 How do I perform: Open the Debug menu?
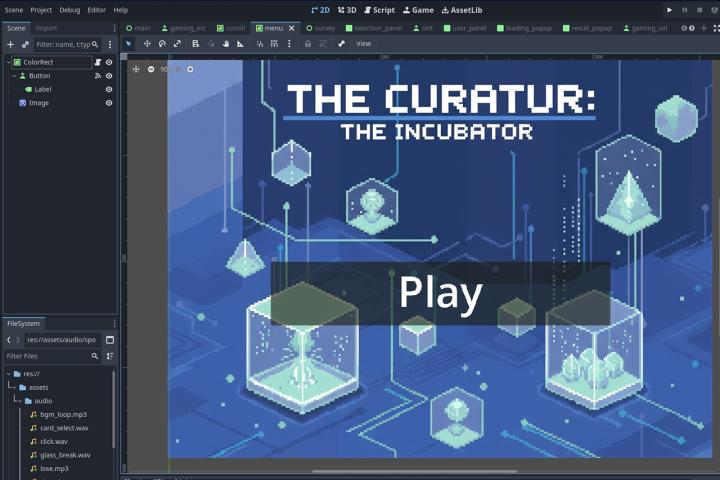click(70, 10)
